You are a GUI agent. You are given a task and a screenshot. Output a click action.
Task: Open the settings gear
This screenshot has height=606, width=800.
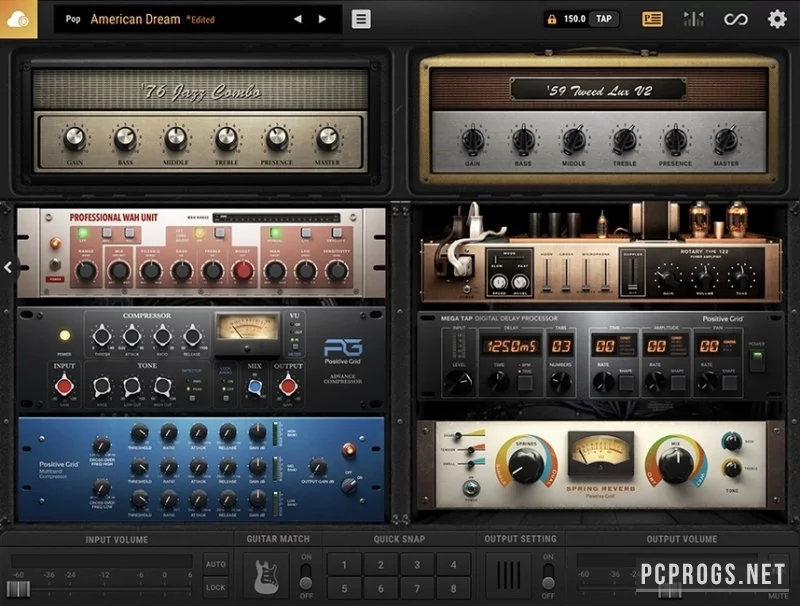[x=777, y=19]
